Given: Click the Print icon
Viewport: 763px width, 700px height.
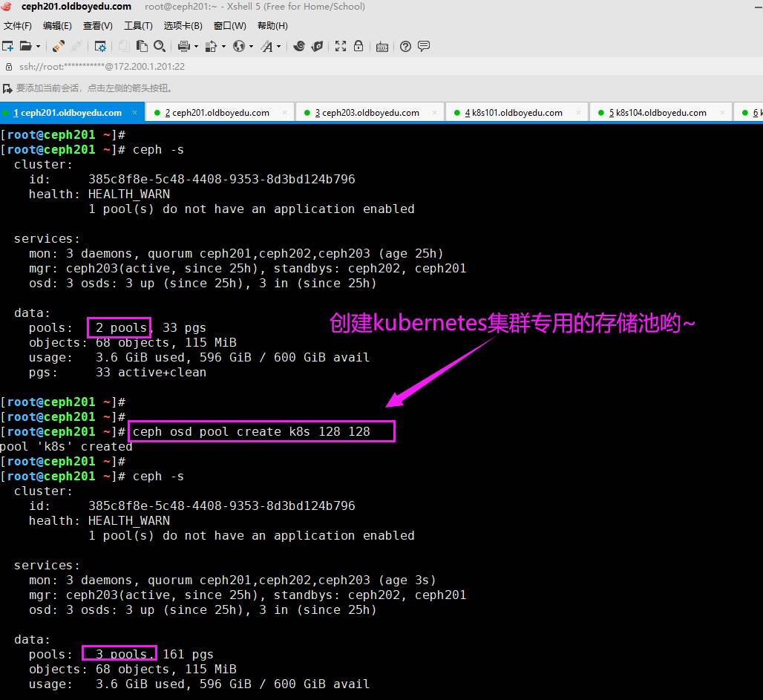Looking at the screenshot, I should coord(183,46).
